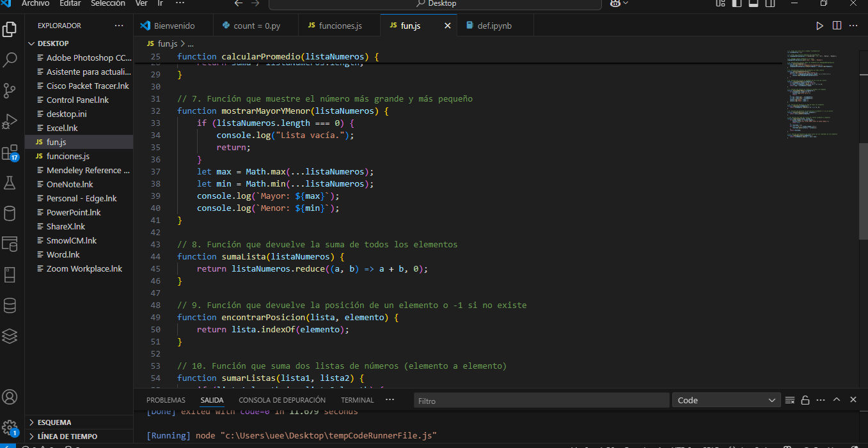Open the Manage gear icon

point(10,427)
